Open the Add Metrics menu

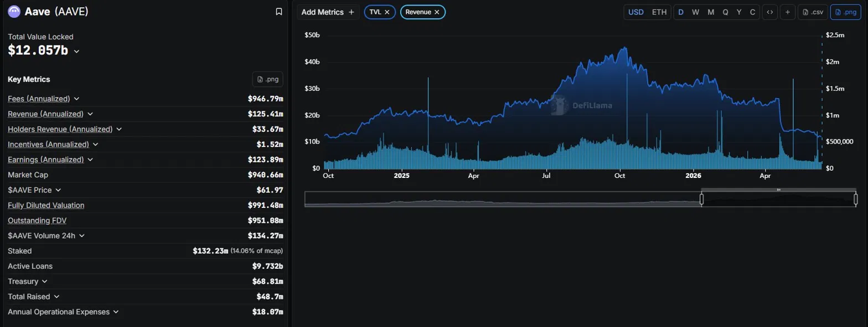click(328, 12)
